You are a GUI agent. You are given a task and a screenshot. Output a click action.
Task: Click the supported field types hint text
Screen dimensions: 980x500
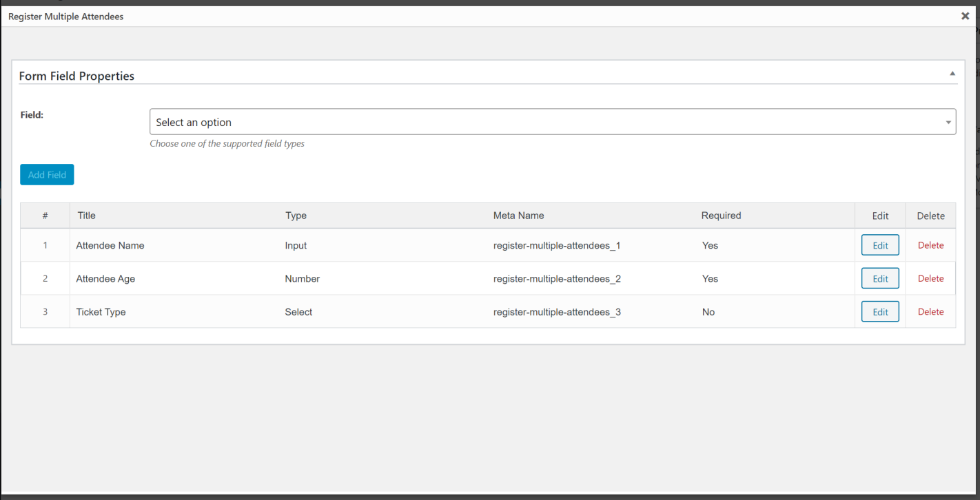click(227, 144)
